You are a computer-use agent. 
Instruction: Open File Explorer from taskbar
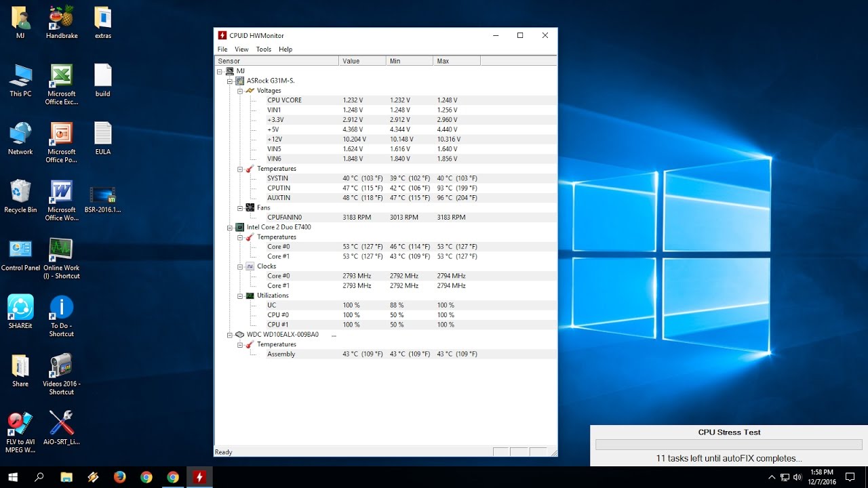(x=66, y=477)
